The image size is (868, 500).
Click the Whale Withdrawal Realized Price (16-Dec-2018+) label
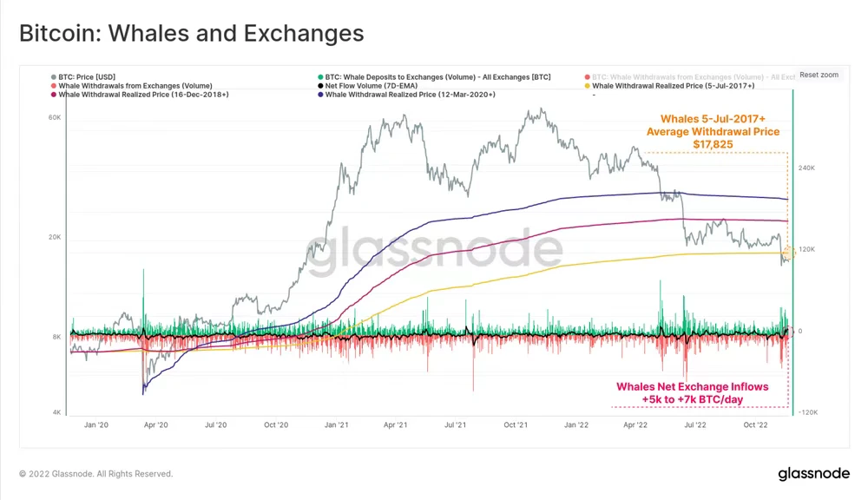pos(143,95)
